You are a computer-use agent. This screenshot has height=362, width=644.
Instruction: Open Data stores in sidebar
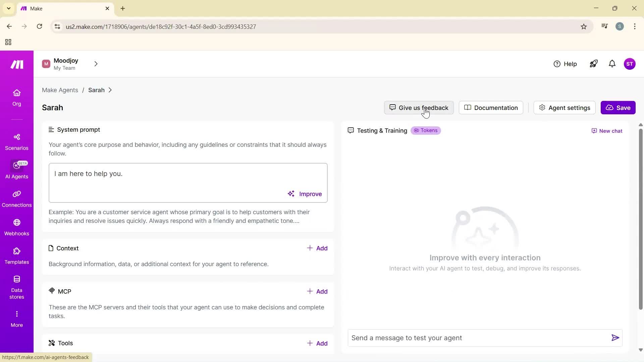pyautogui.click(x=16, y=287)
